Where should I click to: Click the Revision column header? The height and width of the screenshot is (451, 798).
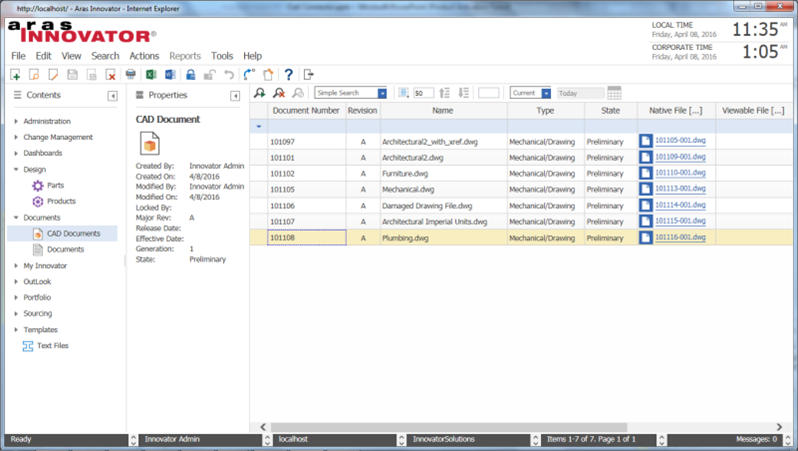pos(362,110)
